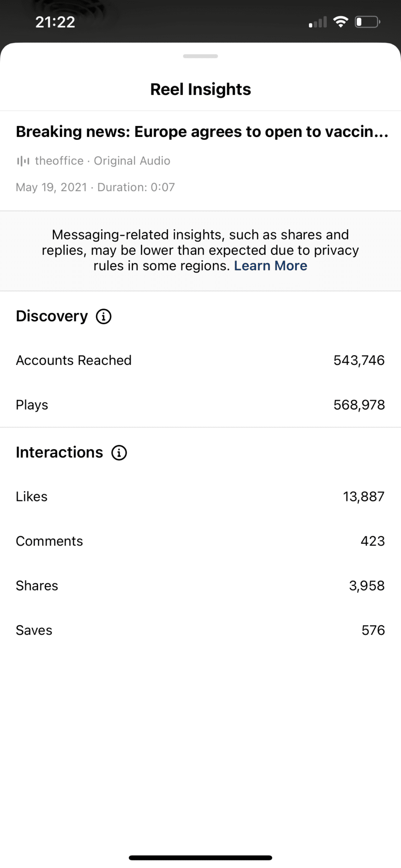Tap the 21:22 clock in status bar
This screenshot has width=401, height=868.
(55, 22)
